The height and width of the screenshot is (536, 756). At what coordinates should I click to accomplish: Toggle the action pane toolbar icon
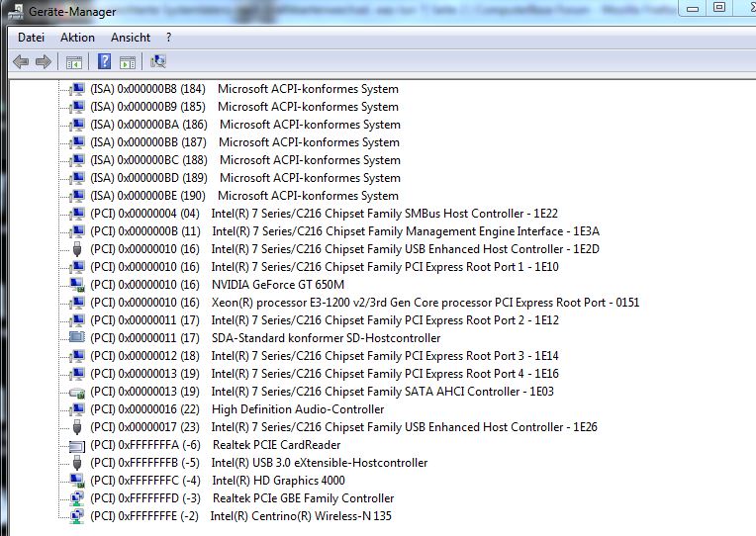click(128, 62)
